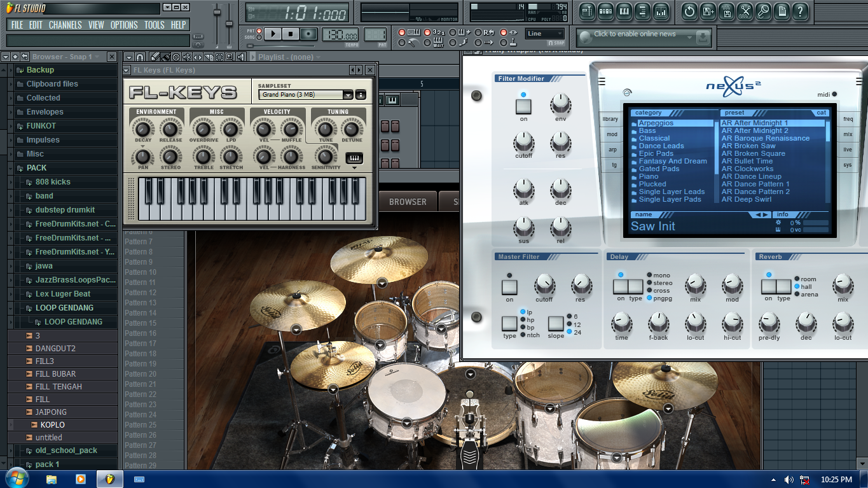The image size is (868, 488).
Task: Show the browser via the toolbar icon
Action: (642, 11)
